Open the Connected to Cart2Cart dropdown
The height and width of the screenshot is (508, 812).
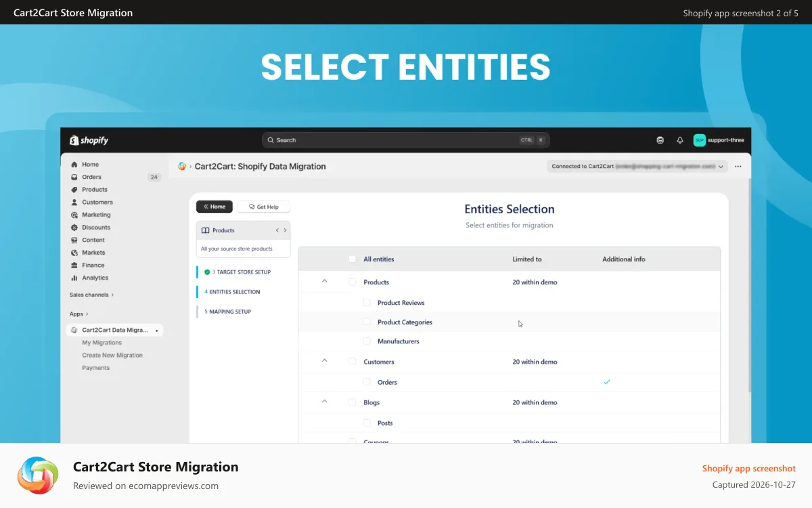point(637,166)
